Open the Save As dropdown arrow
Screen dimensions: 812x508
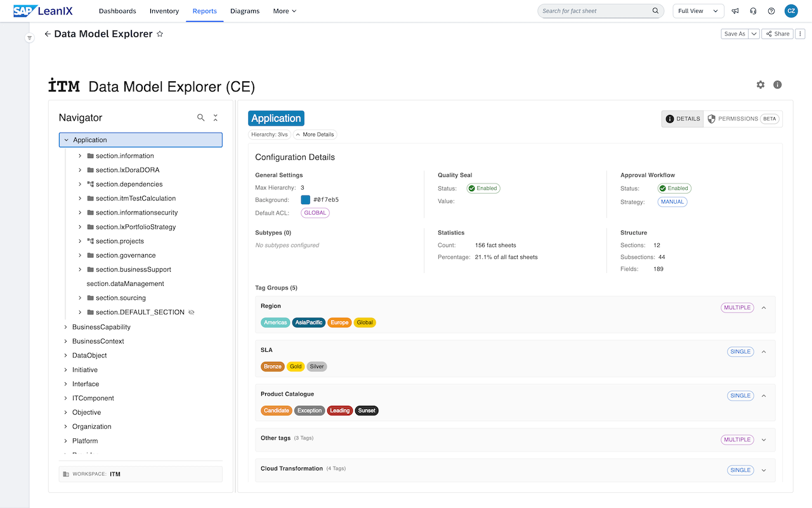754,34
